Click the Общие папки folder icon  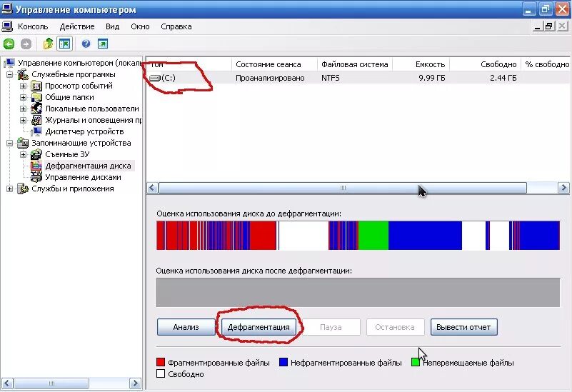point(36,97)
